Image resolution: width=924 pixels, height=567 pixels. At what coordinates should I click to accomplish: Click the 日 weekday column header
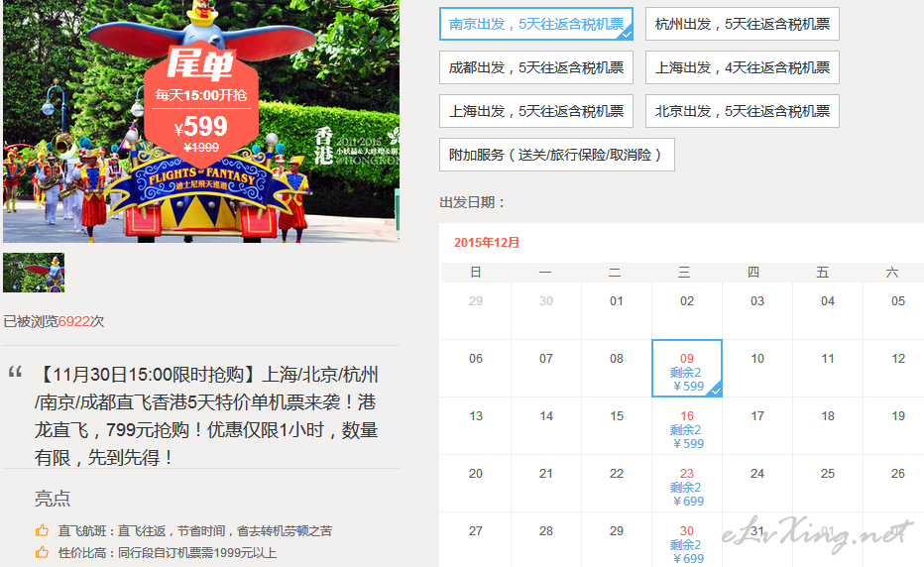(476, 273)
